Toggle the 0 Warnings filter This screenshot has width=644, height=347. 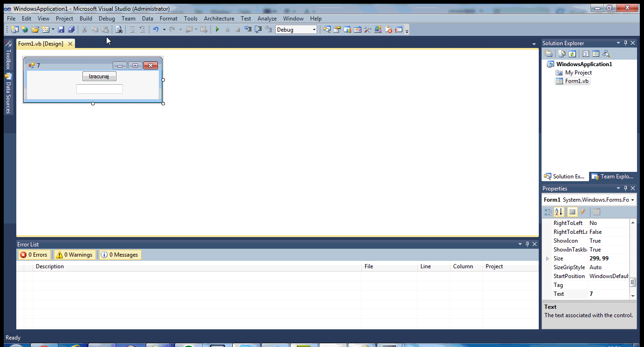(75, 255)
